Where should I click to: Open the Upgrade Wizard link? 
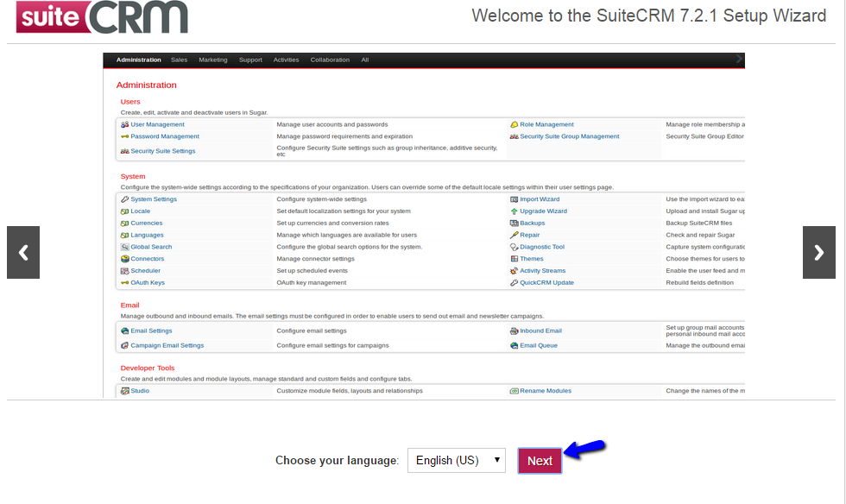point(543,211)
